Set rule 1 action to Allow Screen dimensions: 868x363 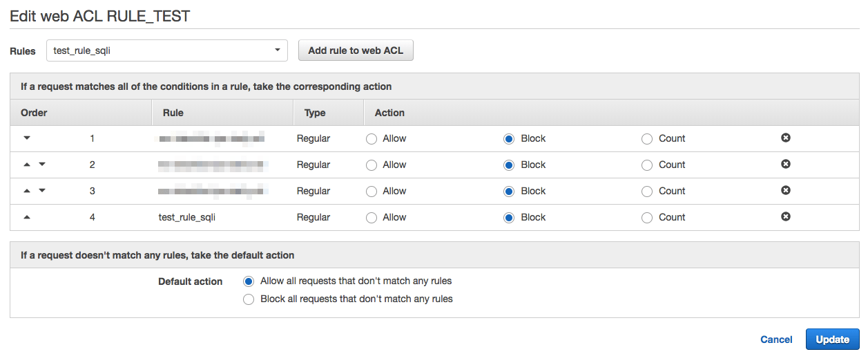pyautogui.click(x=372, y=139)
